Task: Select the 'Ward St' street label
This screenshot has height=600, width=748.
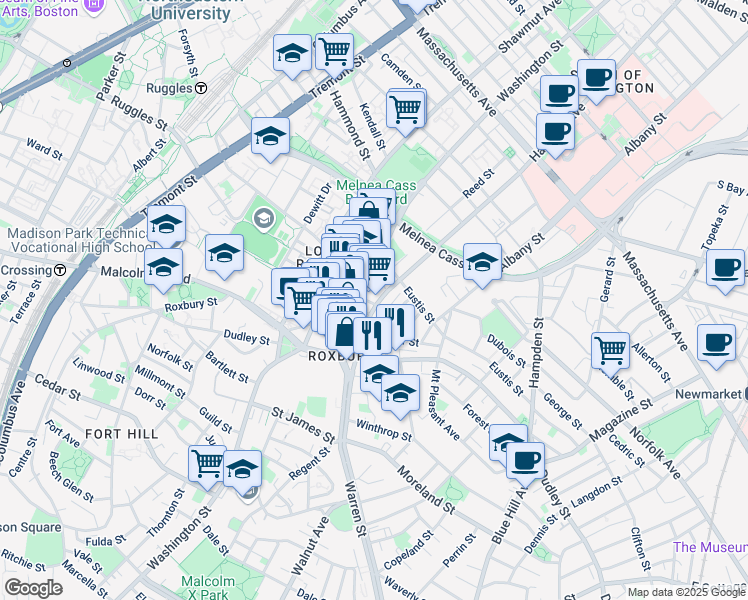Action: (44, 149)
